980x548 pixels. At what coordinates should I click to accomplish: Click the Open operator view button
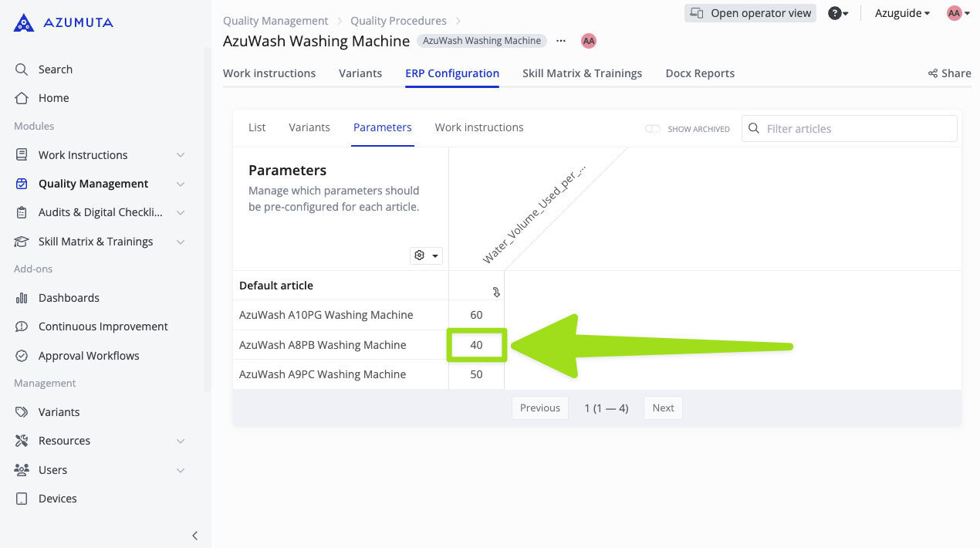[x=750, y=13]
